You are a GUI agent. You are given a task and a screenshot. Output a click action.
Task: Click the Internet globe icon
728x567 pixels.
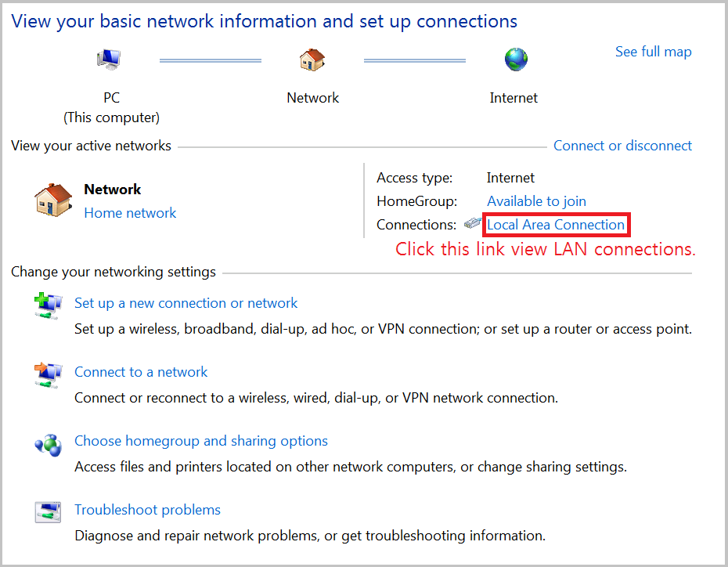tap(516, 60)
